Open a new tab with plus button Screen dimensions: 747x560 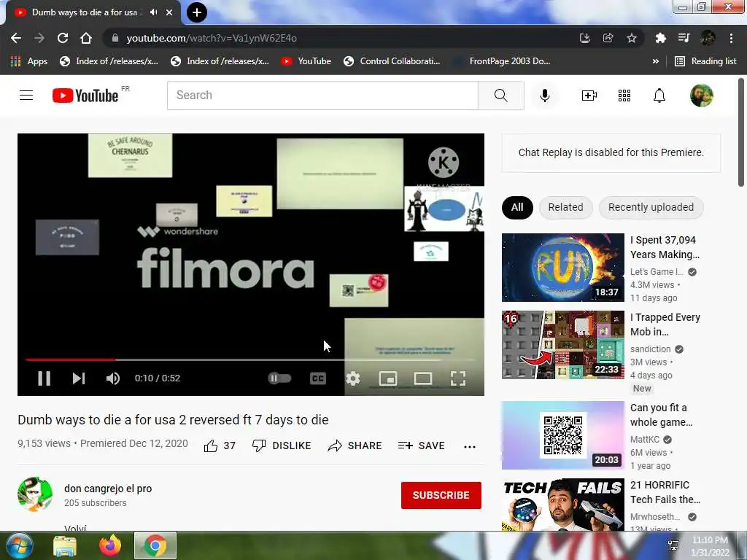click(x=197, y=12)
